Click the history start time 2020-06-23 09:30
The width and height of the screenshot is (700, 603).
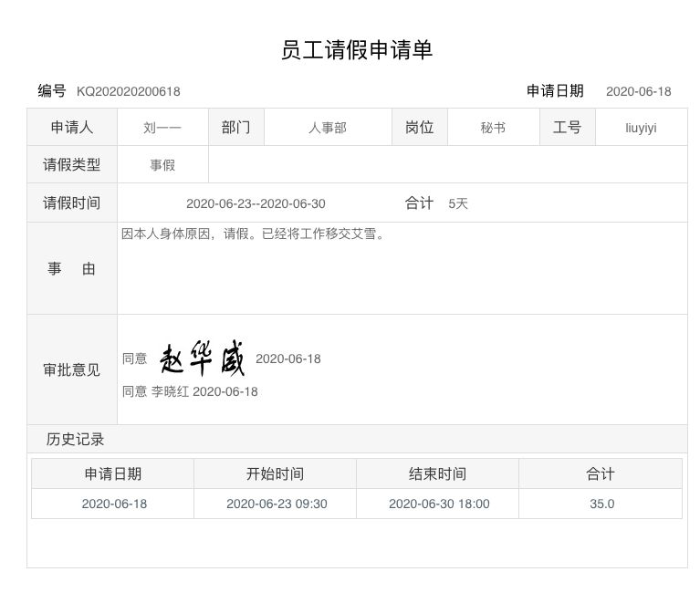[x=277, y=504]
